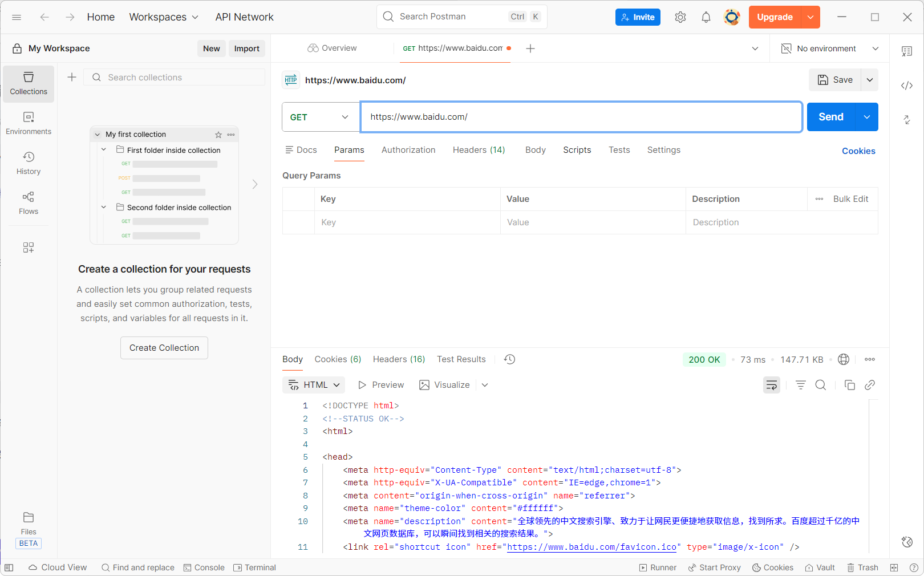Show network information globe icon
This screenshot has height=576, width=924.
click(844, 359)
